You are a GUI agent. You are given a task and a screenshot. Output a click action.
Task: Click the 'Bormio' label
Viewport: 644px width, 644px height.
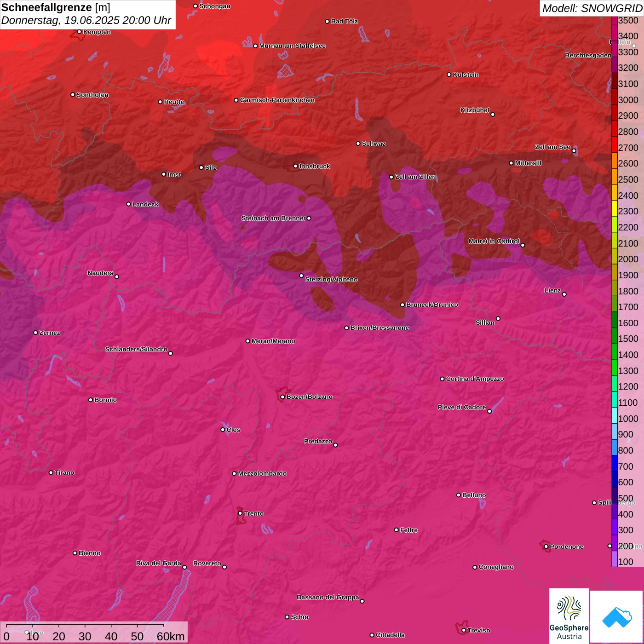pos(106,400)
